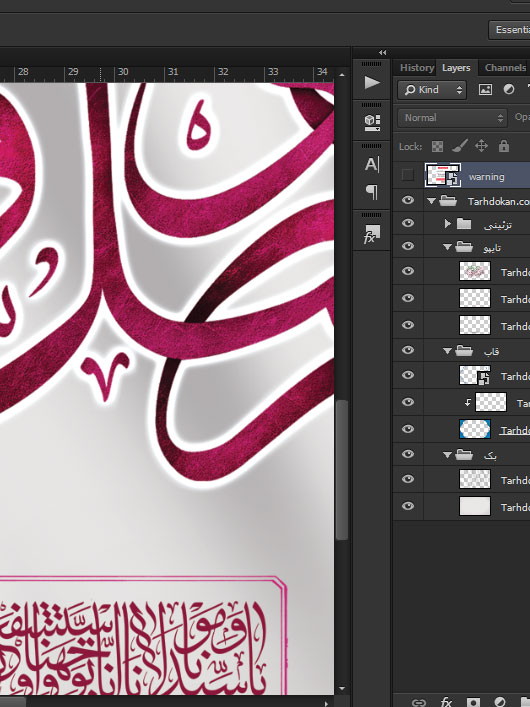The width and height of the screenshot is (530, 707).
Task: Add layer style via bottom fx icon
Action: (446, 702)
